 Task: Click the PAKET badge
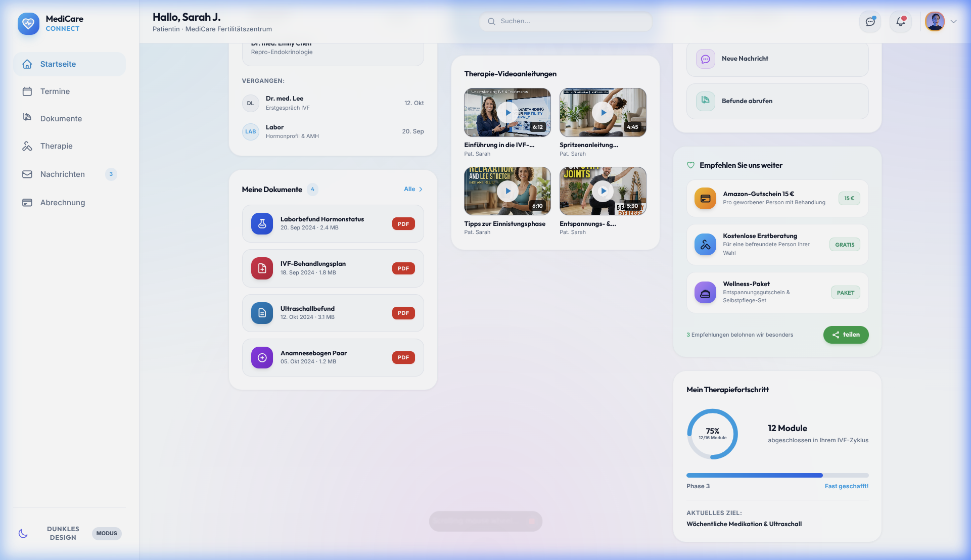845,293
